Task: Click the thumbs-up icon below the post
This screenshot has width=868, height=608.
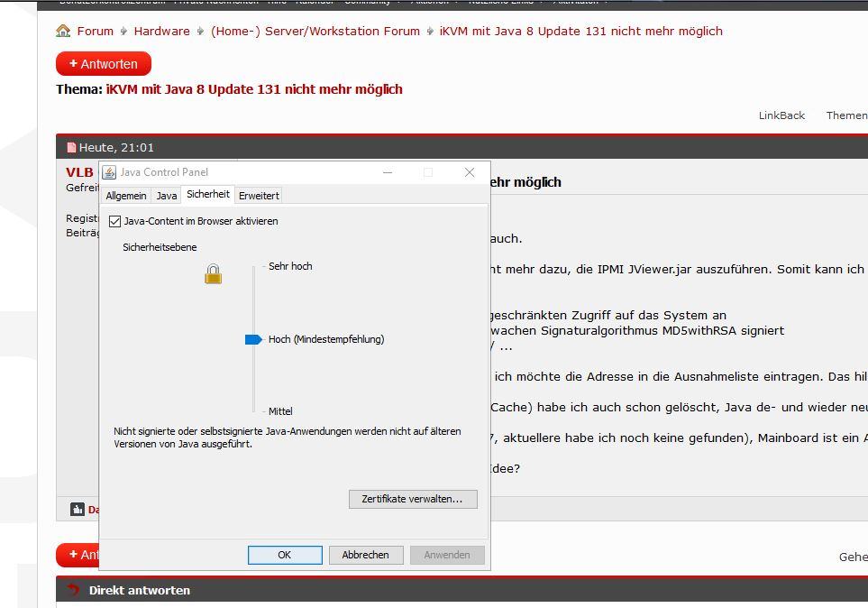Action: pyautogui.click(x=78, y=509)
